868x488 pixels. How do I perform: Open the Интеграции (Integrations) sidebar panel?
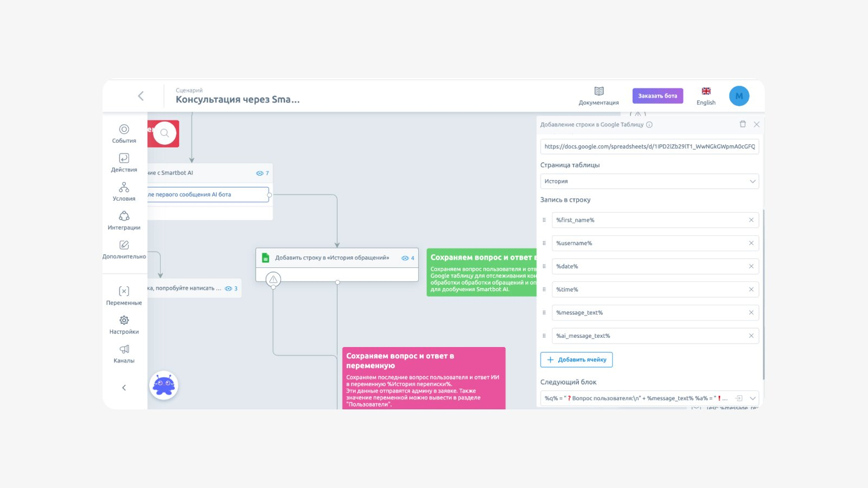point(124,220)
